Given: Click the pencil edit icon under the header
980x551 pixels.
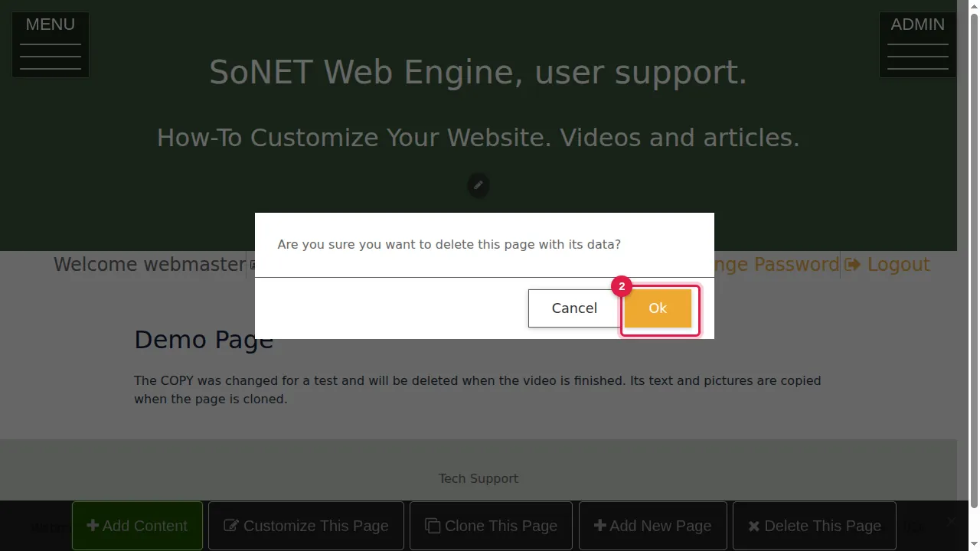Looking at the screenshot, I should [478, 185].
